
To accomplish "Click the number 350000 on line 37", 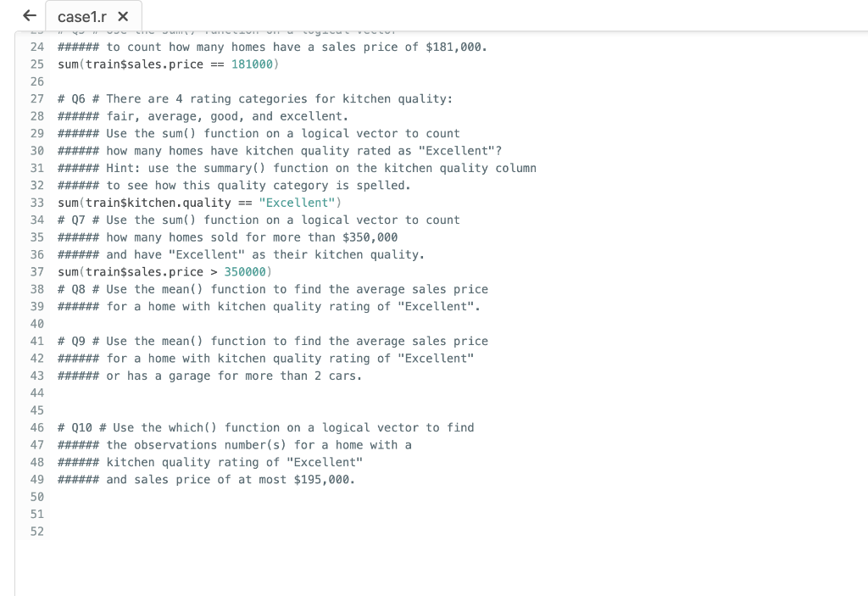I will [x=244, y=271].
